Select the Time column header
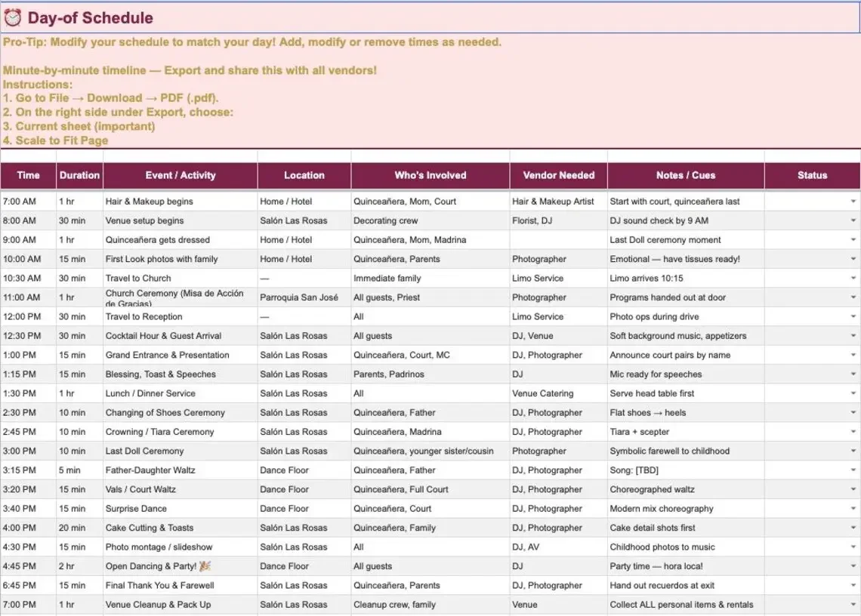Screen dimensions: 861x616 29,175
